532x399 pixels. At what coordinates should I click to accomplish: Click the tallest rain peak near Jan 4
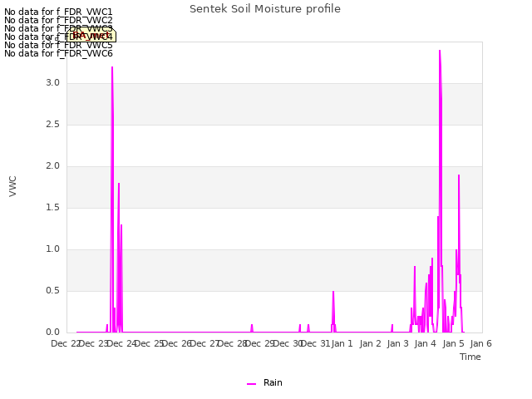[x=440, y=51]
